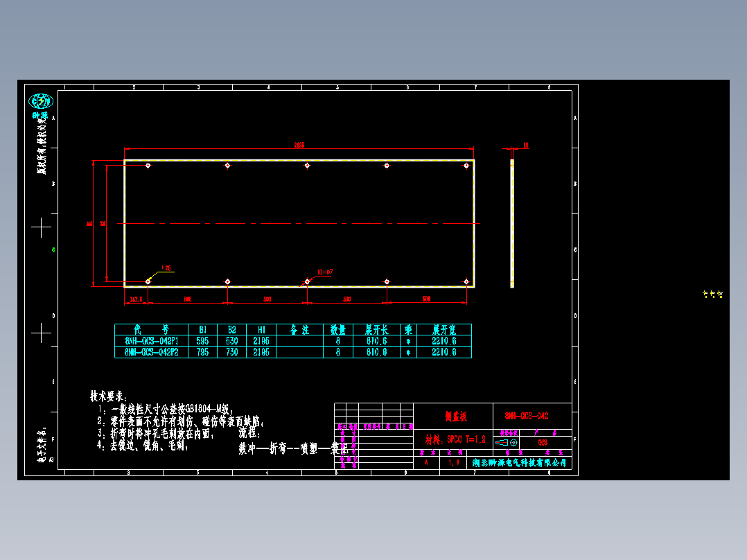Click the 技术要求 heading

[x=109, y=396]
